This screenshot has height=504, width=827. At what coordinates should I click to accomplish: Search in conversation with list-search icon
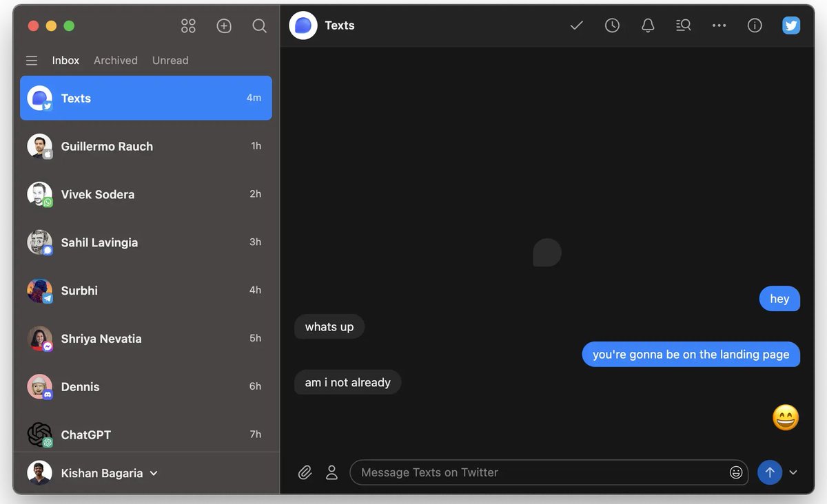[684, 25]
